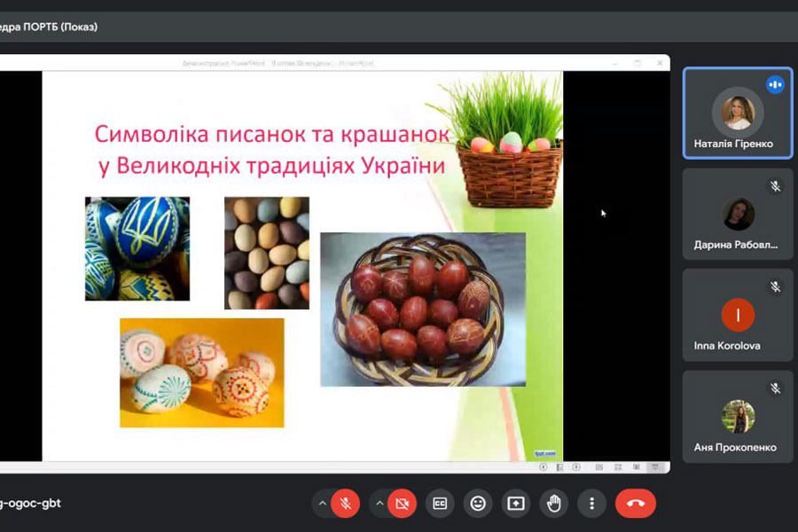Open audio settings arrow beside microphone
The width and height of the screenshot is (798, 532).
(322, 503)
